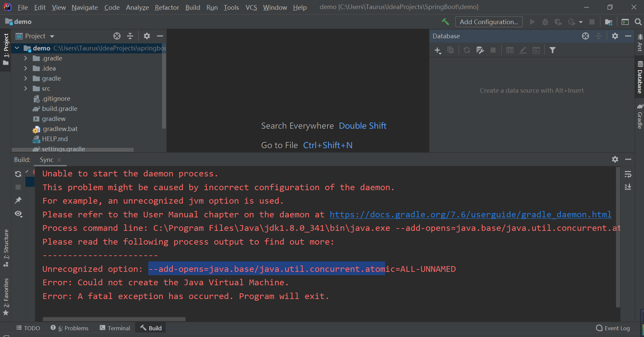
Task: Toggle soft-wrap in Build output
Action: (628, 174)
